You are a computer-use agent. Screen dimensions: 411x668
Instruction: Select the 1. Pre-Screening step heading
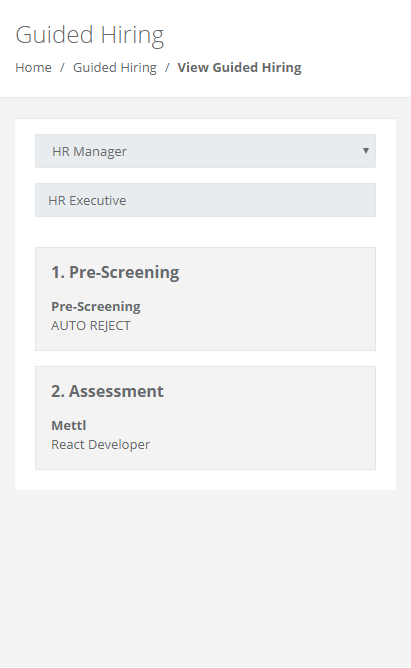point(115,272)
